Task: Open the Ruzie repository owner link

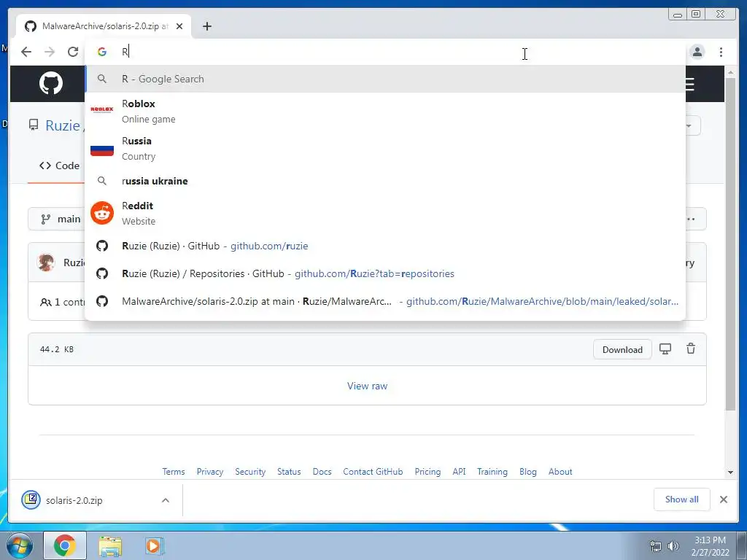Action: pos(63,125)
